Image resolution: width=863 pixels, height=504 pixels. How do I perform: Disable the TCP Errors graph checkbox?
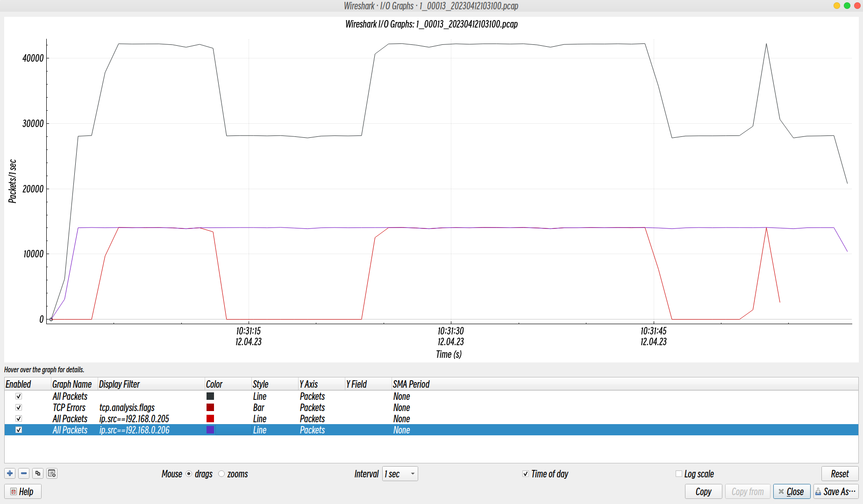tap(19, 407)
